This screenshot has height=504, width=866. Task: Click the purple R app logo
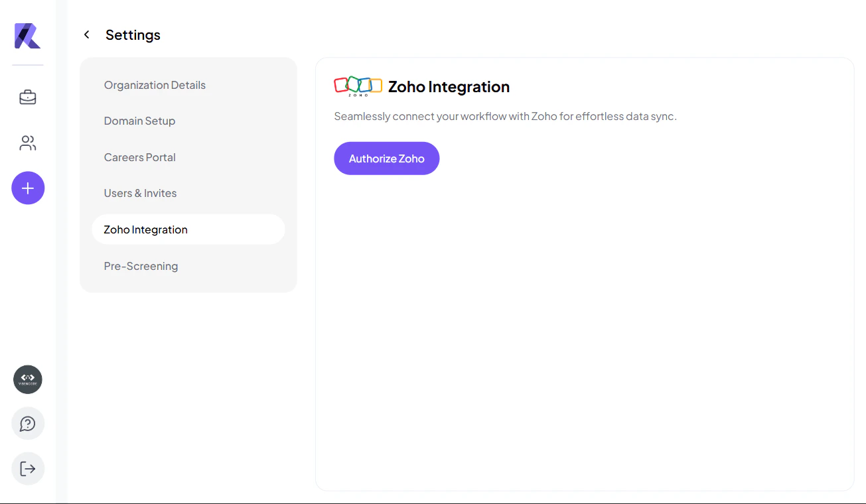(28, 36)
